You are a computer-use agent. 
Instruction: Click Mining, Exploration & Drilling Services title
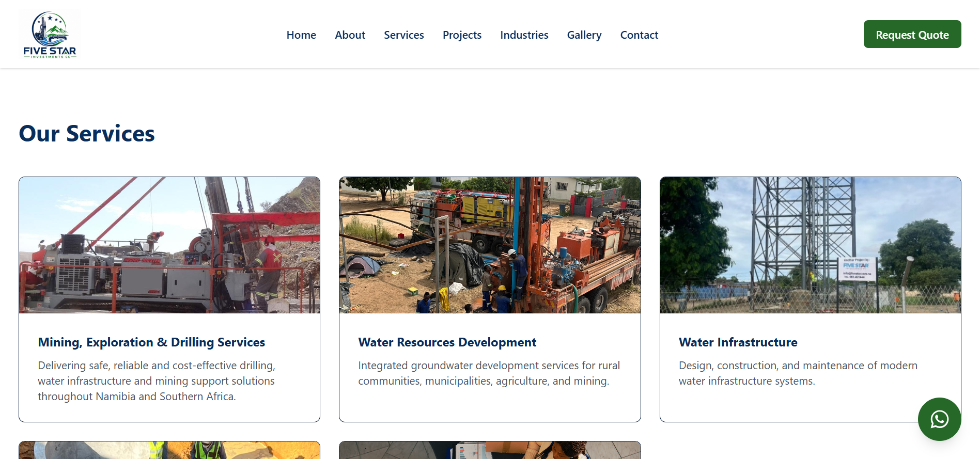(151, 342)
